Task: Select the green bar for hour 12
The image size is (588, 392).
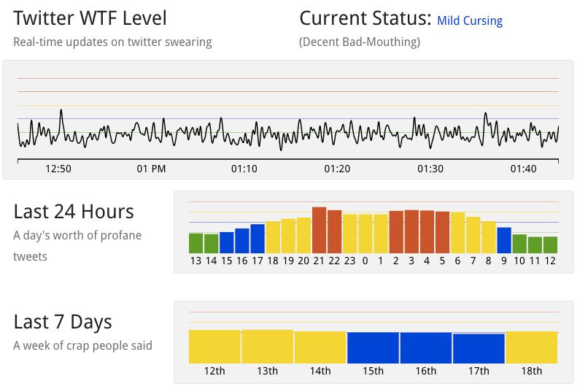Action: [x=550, y=245]
